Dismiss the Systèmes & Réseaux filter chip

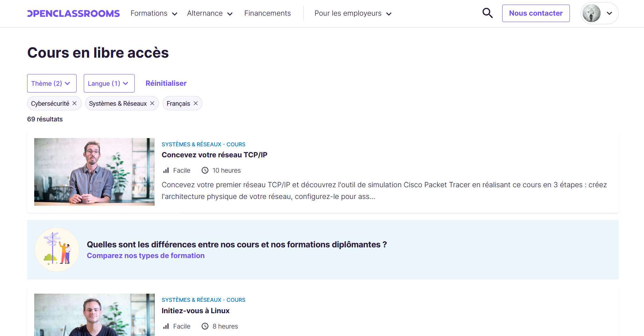click(152, 103)
